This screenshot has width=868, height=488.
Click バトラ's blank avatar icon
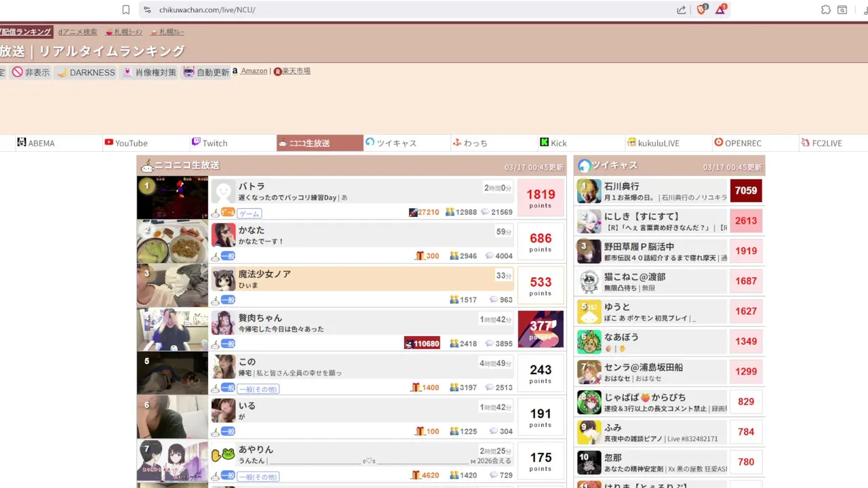224,192
